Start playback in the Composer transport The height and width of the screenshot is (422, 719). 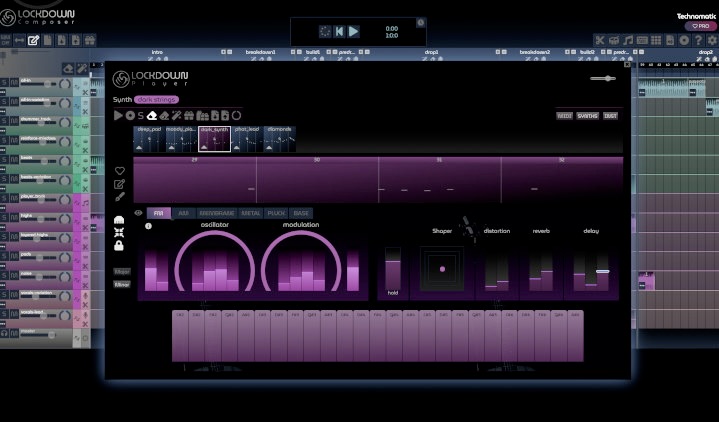point(354,31)
